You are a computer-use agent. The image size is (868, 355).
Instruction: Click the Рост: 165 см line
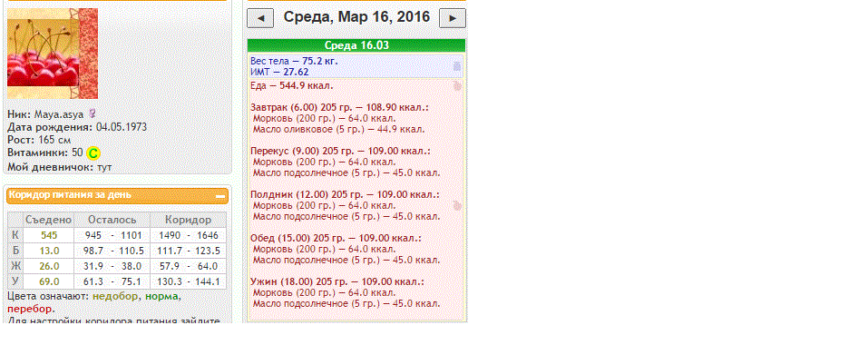pyautogui.click(x=39, y=140)
